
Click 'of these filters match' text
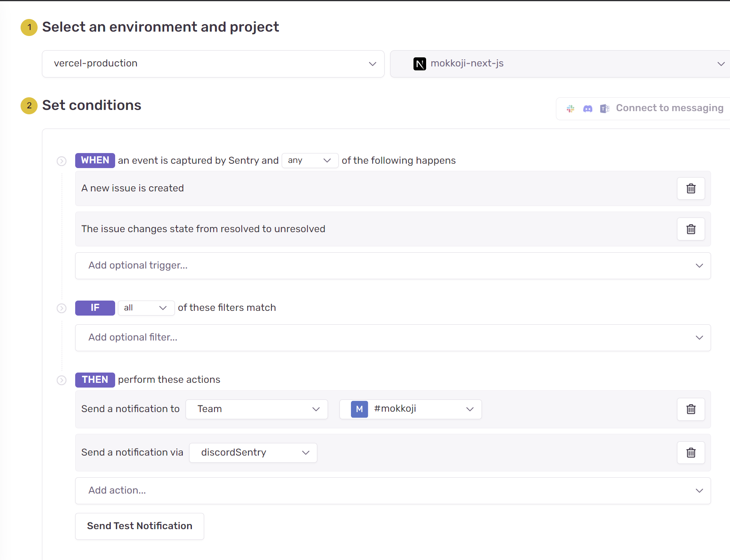tap(227, 308)
